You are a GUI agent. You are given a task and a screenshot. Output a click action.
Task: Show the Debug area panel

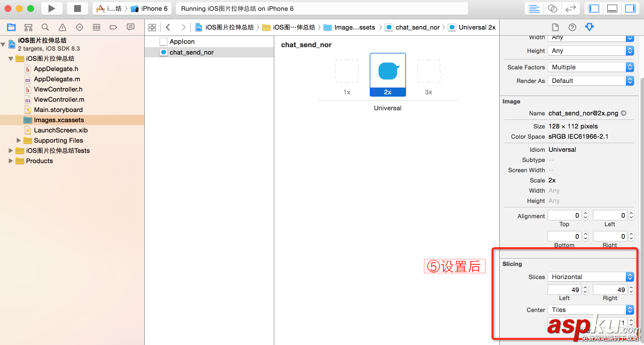611,9
